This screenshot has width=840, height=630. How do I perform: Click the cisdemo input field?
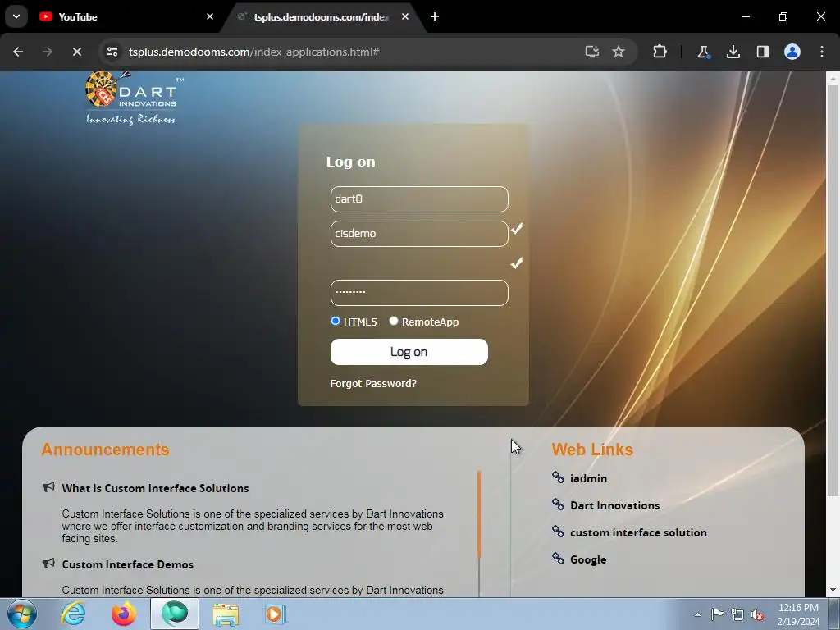(x=419, y=234)
